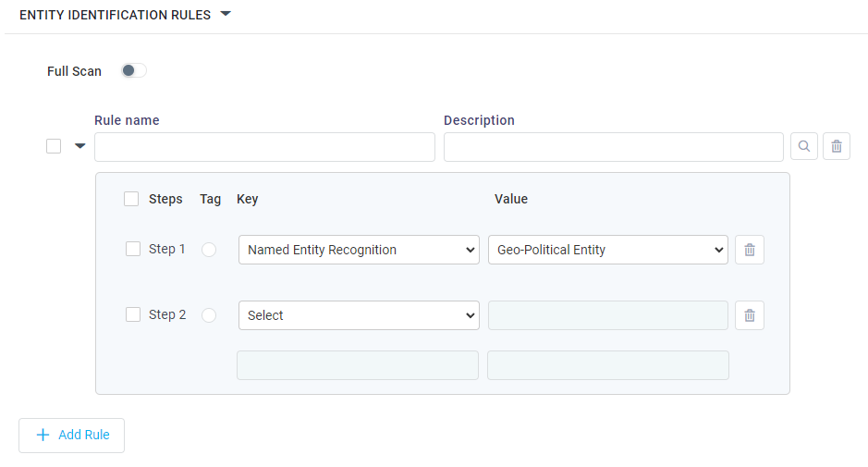Delete Step 1 with its trash icon
868x467 pixels.
(x=750, y=250)
